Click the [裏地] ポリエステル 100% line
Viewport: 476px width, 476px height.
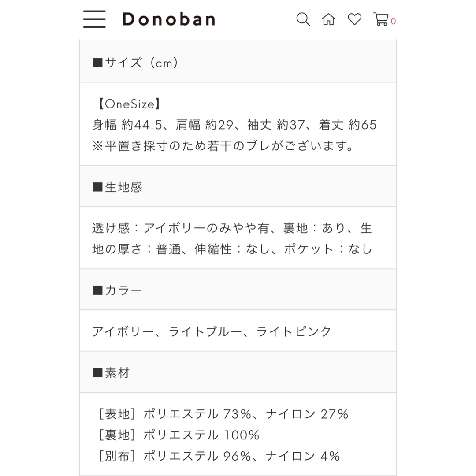[x=178, y=435]
